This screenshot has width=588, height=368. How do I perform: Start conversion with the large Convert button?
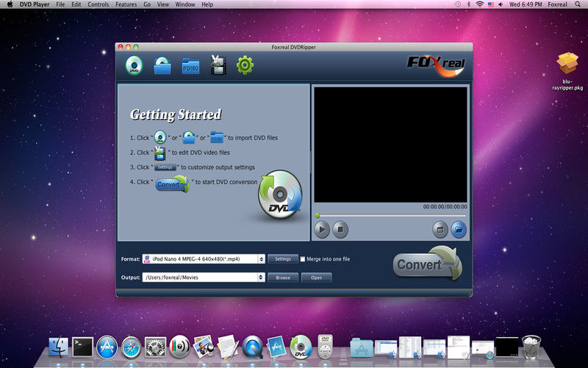pos(428,264)
